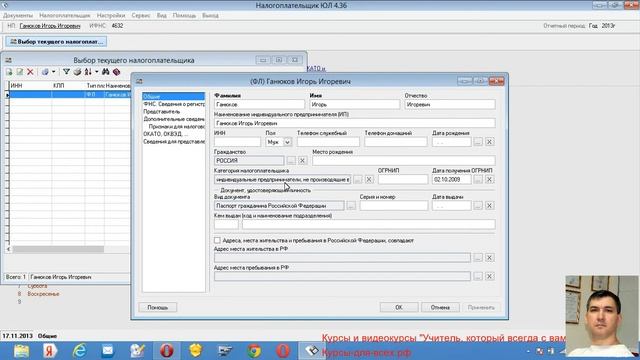
Task: Open document issue date picker
Action: pyautogui.click(x=478, y=206)
